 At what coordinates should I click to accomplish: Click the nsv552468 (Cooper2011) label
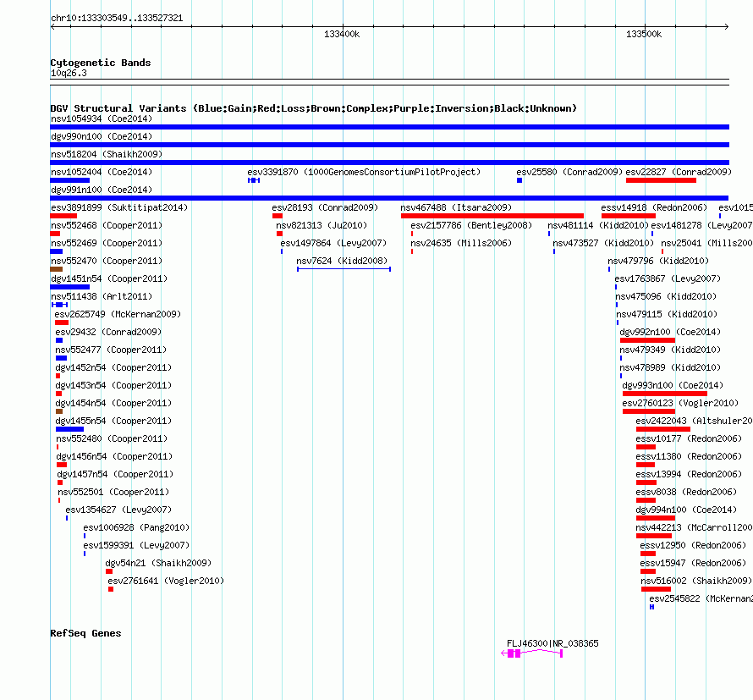coord(107,225)
